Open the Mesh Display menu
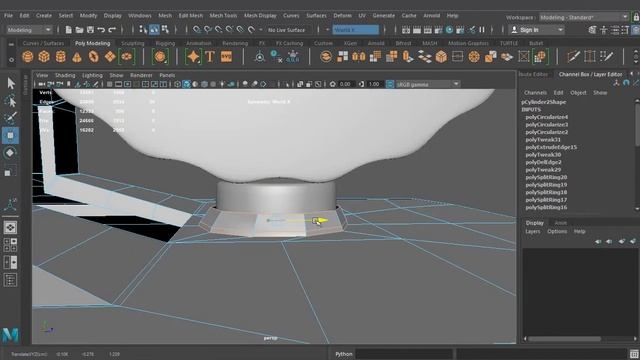This screenshot has width=640, height=360. 260,16
